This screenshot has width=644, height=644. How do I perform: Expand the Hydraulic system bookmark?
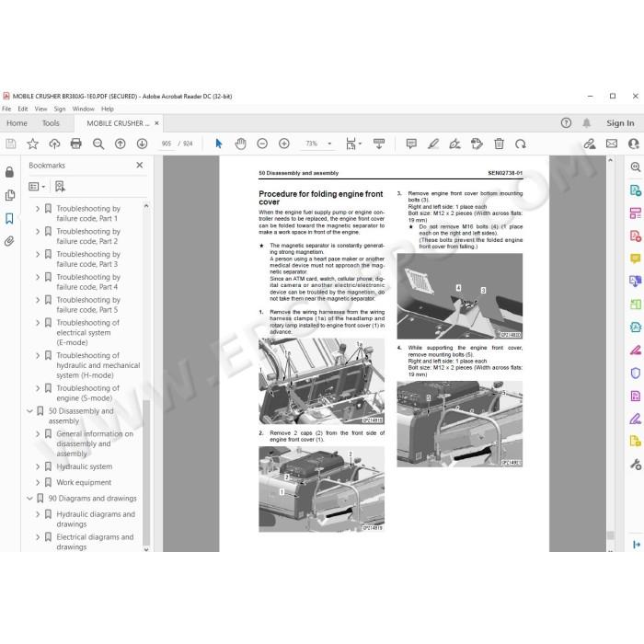tap(38, 466)
